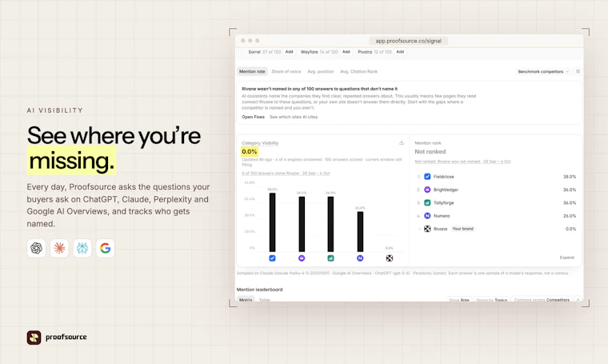This screenshot has width=608, height=364.
Task: Download the Category Visibility chart
Action: click(402, 142)
